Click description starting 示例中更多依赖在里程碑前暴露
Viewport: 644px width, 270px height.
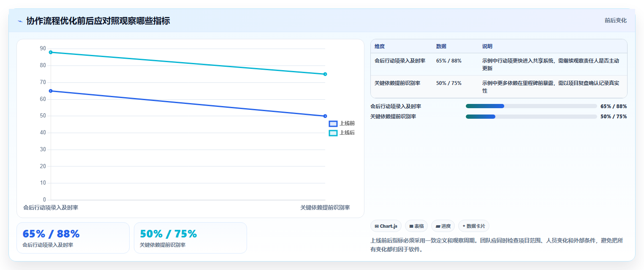click(551, 87)
